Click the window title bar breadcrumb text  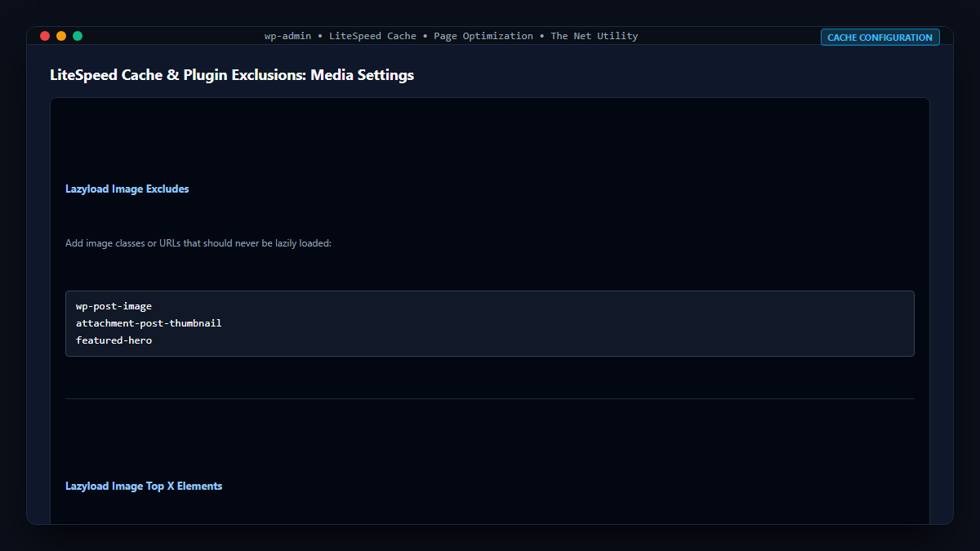point(451,36)
